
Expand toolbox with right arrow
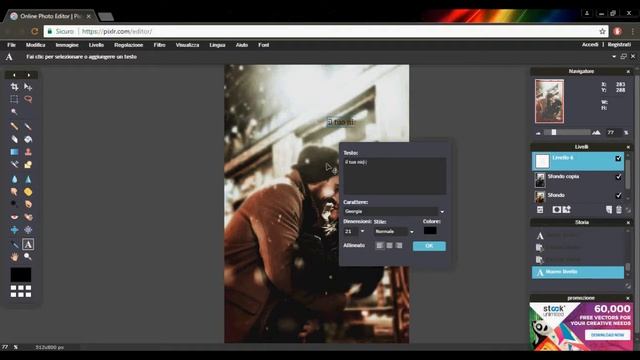point(28,75)
